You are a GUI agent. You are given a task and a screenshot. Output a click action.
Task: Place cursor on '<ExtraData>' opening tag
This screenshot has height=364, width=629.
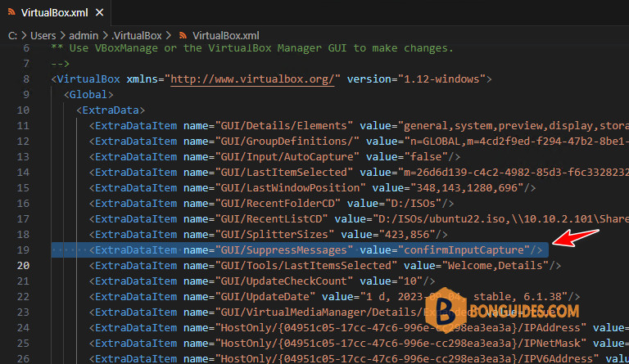(x=111, y=110)
